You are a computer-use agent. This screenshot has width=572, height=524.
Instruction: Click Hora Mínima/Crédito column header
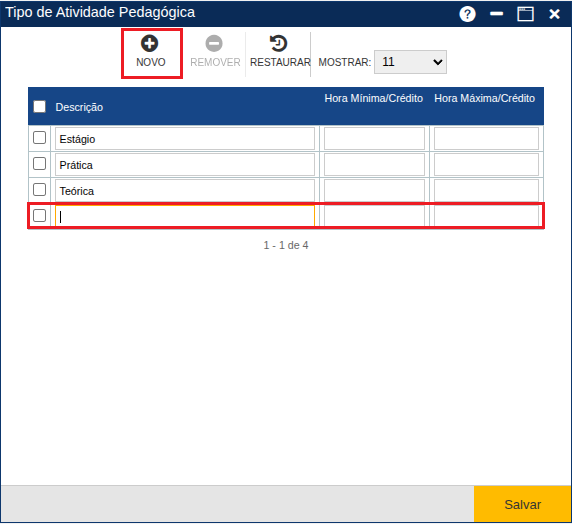[x=374, y=98]
